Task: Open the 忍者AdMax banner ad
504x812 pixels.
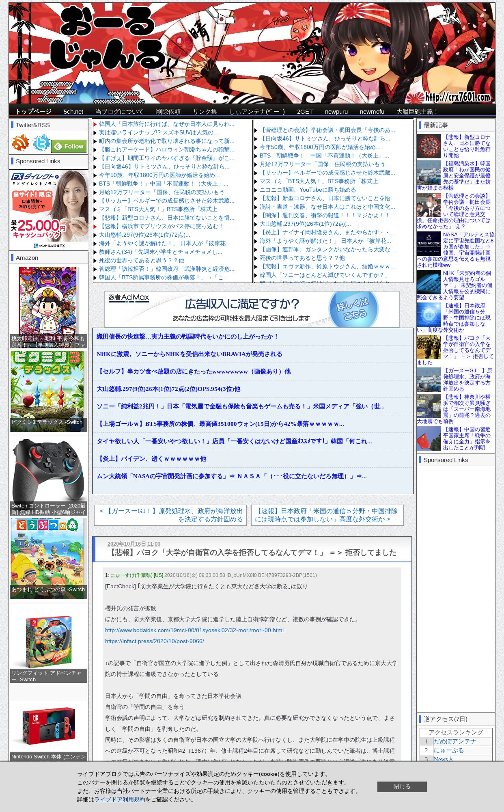Action: (252, 309)
